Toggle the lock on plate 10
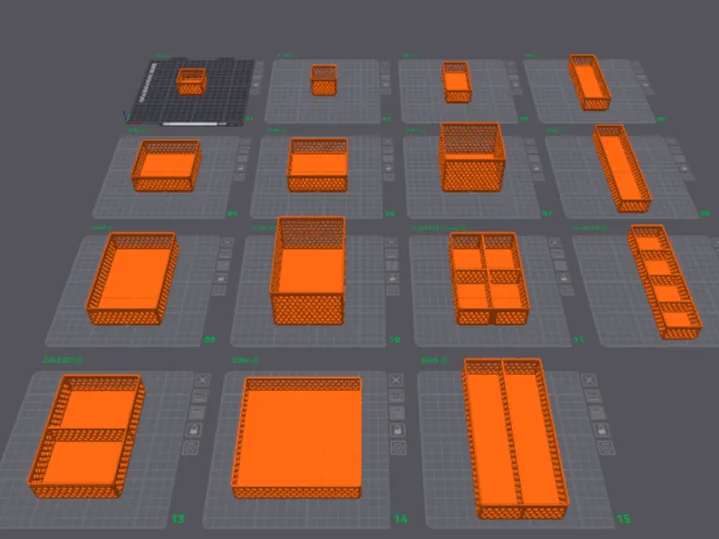Viewport: 719px width, 539px height. point(392,278)
